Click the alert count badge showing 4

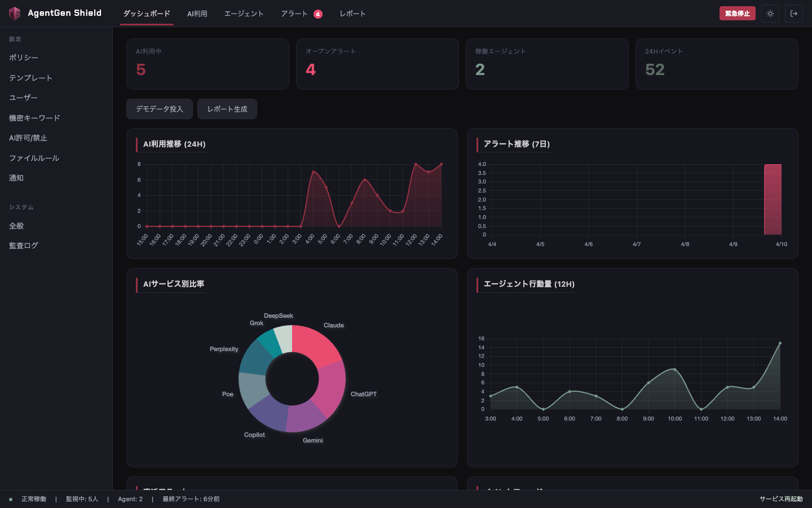tap(318, 14)
